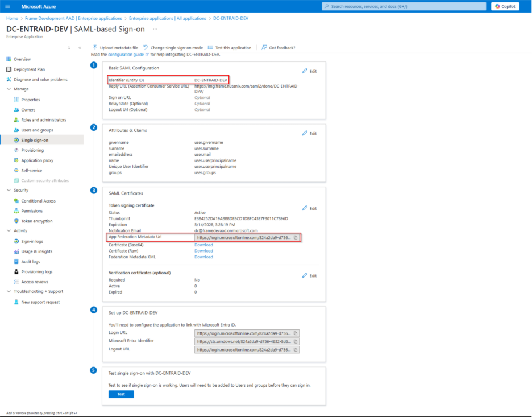Copy the Login URL value
This screenshot has height=417, width=532.
pos(296,333)
